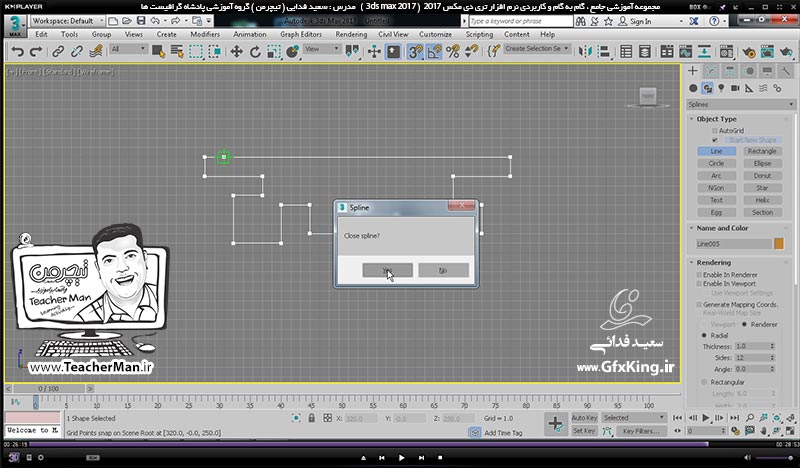Open the Render Setup icon
This screenshot has height=468, width=800.
[x=748, y=52]
